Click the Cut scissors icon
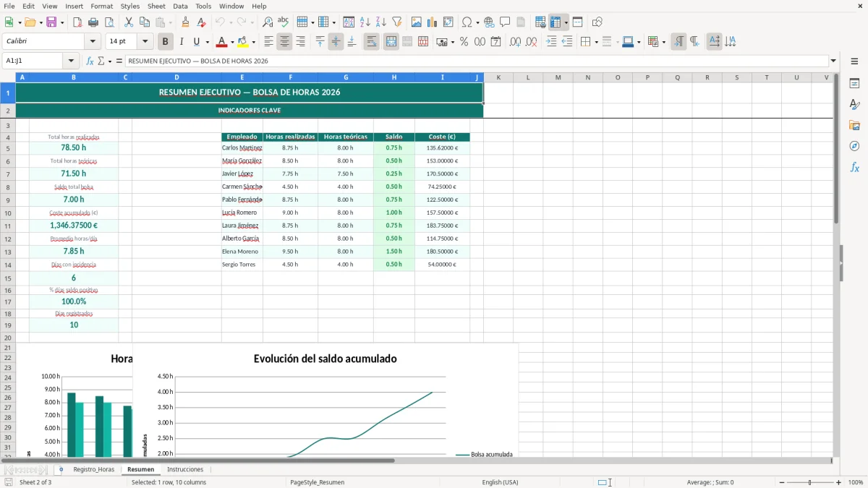This screenshot has height=488, width=868. click(129, 22)
